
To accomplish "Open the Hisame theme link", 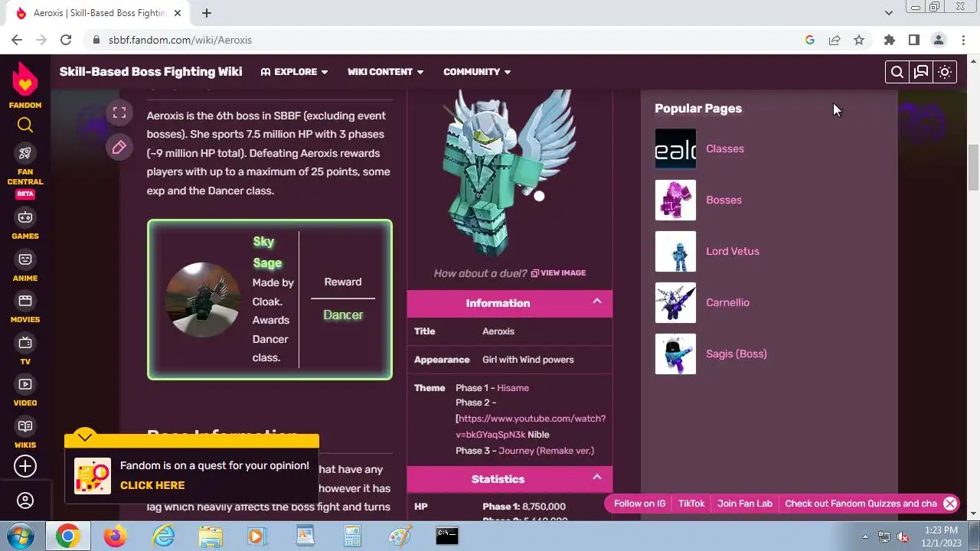I will point(513,388).
